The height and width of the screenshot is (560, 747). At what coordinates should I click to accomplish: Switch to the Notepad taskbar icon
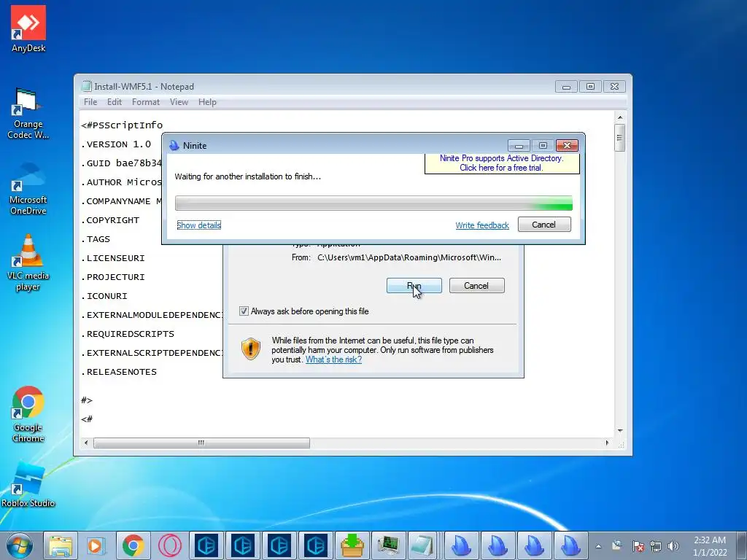pyautogui.click(x=422, y=545)
